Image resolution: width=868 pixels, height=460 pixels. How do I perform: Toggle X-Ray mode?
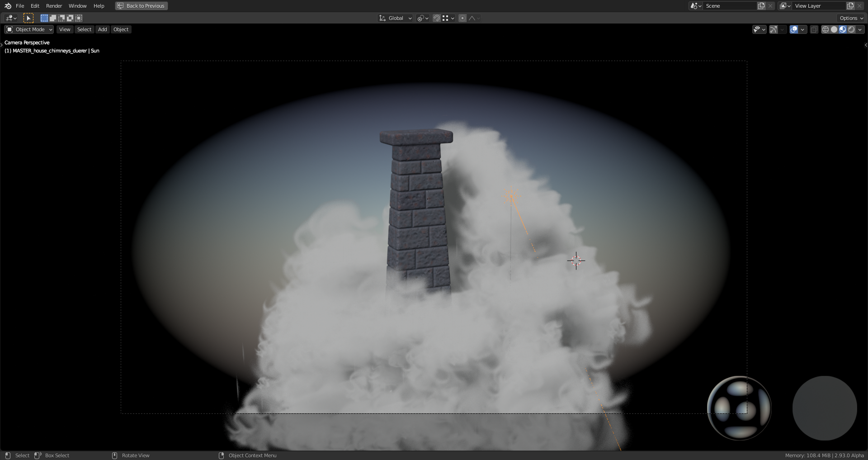814,29
